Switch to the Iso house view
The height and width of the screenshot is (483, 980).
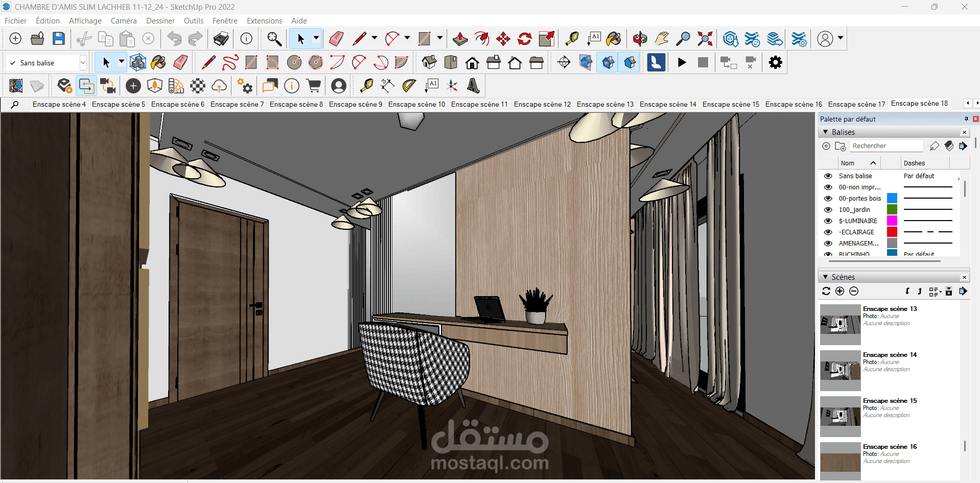[429, 62]
